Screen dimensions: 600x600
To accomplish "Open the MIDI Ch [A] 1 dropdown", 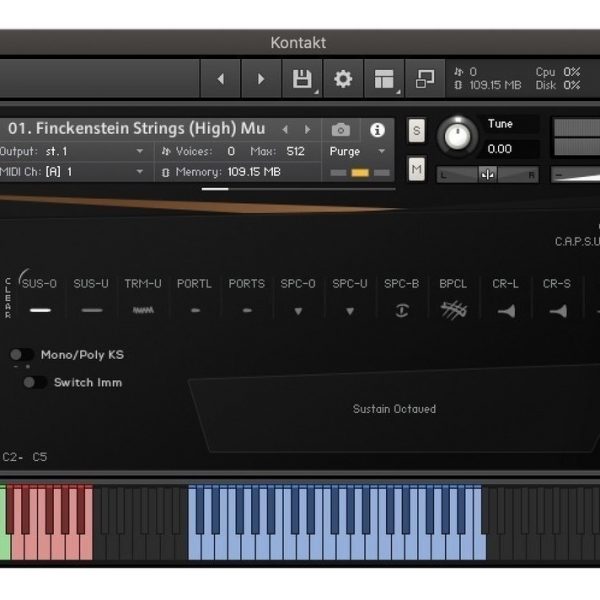I will pyautogui.click(x=72, y=172).
